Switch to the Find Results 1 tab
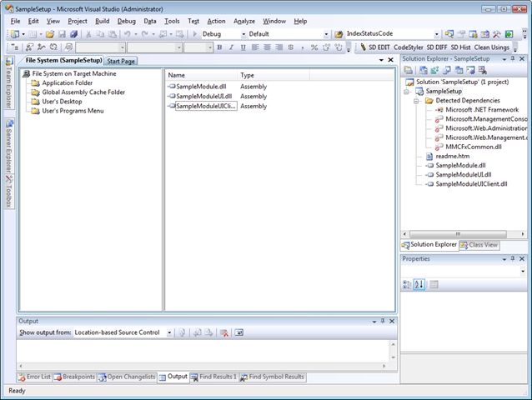The height and width of the screenshot is (400, 532). tap(213, 377)
